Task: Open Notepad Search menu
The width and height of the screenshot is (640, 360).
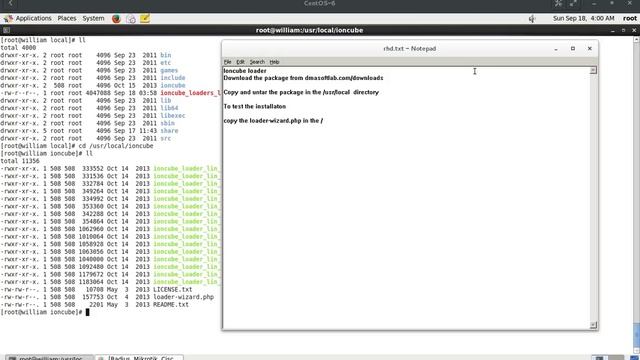Action: click(257, 62)
